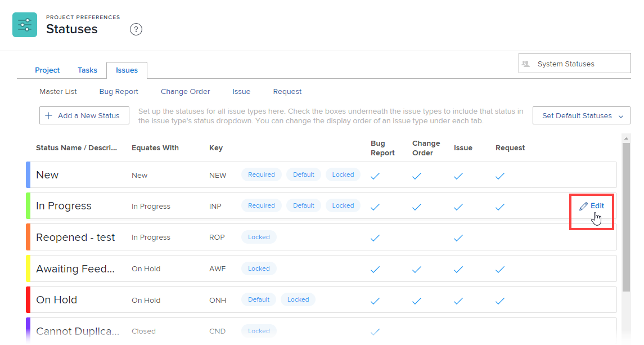Open the Bug Report sub-tab
Image resolution: width=644 pixels, height=345 pixels.
(119, 92)
